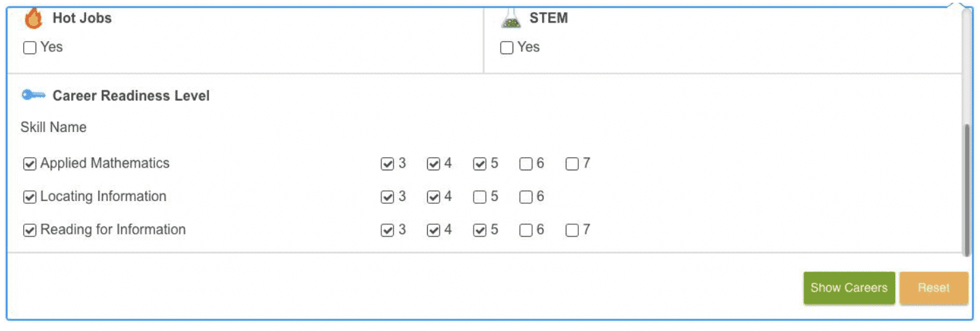Viewport: 980px width, 331px height.
Task: Select level 7 for Reading for Information
Action: pyautogui.click(x=573, y=230)
